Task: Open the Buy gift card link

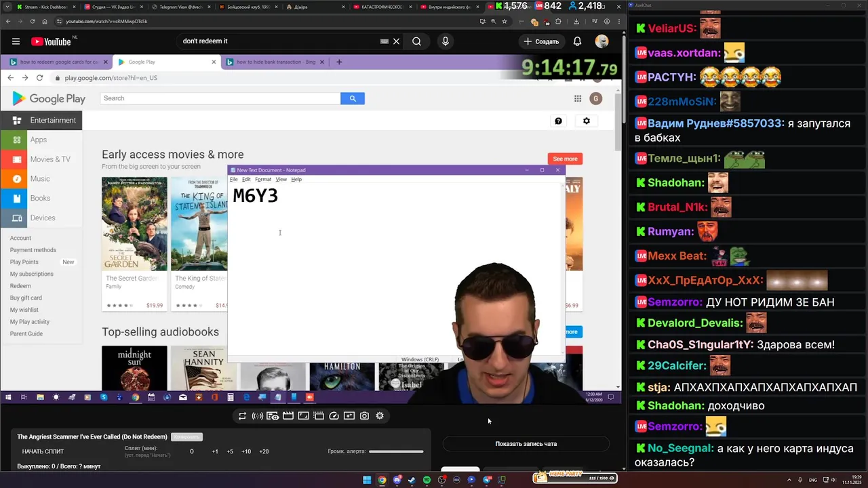Action: click(x=26, y=298)
